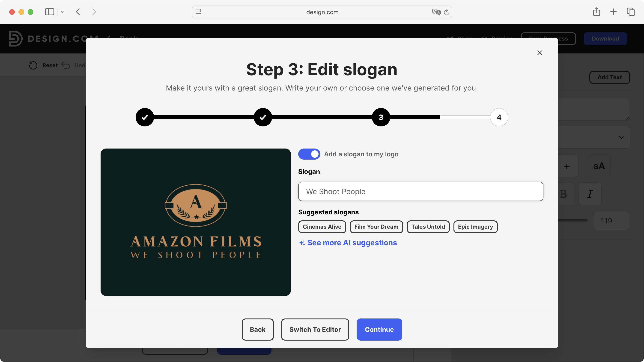Viewport: 644px width, 362px height.
Task: Click Switch To Editor
Action: [315, 330]
